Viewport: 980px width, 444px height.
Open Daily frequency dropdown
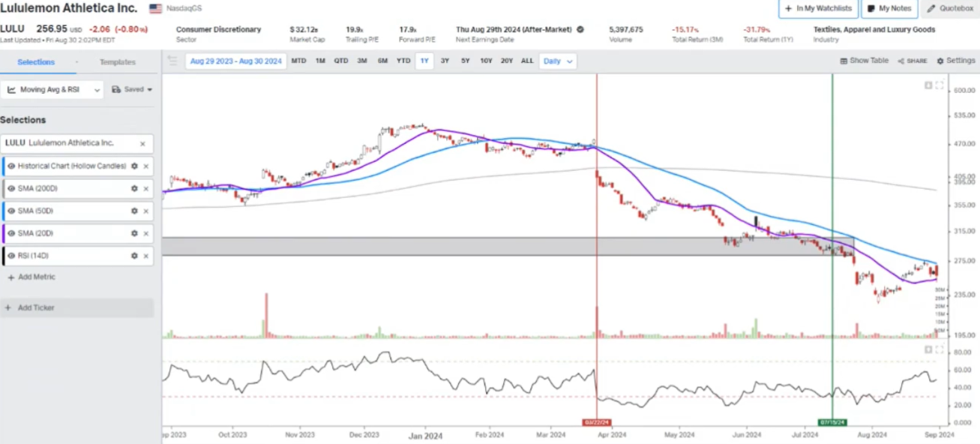click(x=558, y=61)
